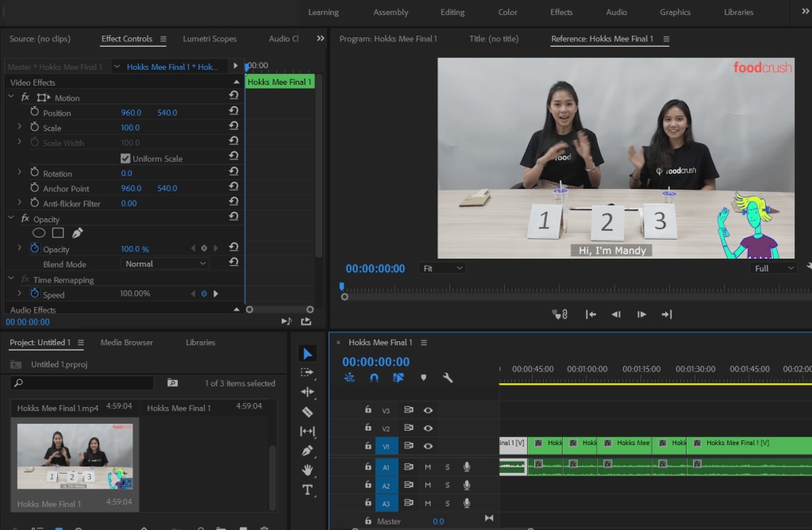Reset the Position parameter

(233, 113)
